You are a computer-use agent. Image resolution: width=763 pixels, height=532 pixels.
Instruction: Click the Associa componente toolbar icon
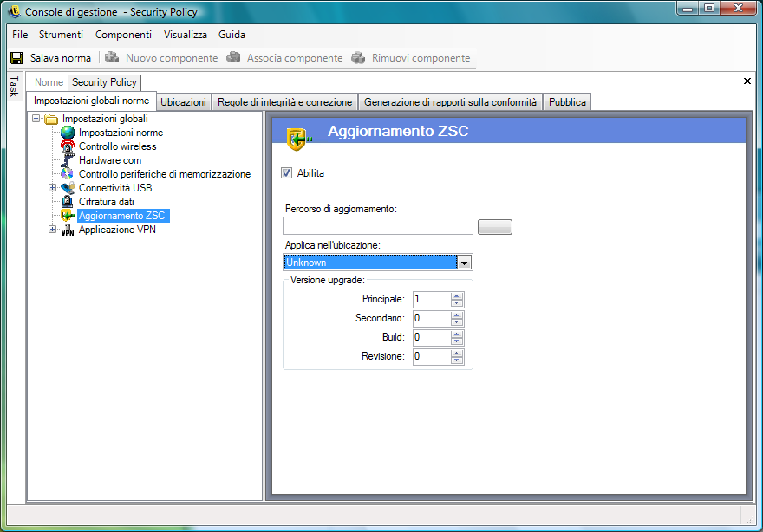pyautogui.click(x=233, y=57)
